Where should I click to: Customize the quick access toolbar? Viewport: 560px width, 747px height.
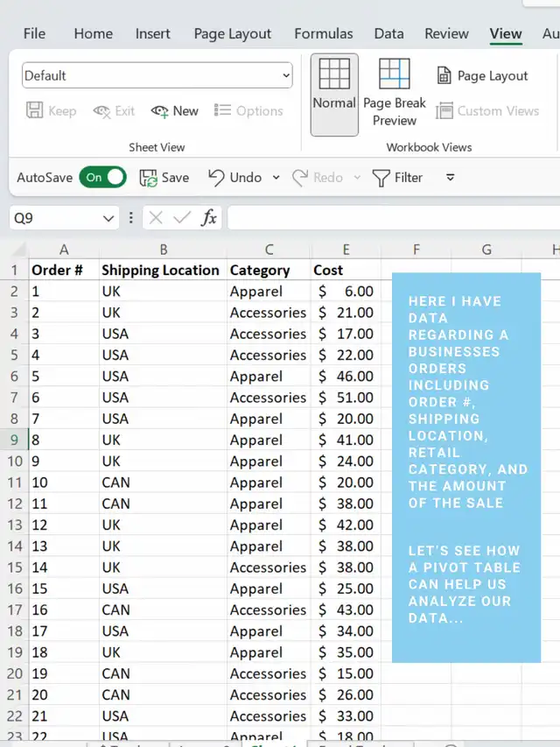pos(451,178)
